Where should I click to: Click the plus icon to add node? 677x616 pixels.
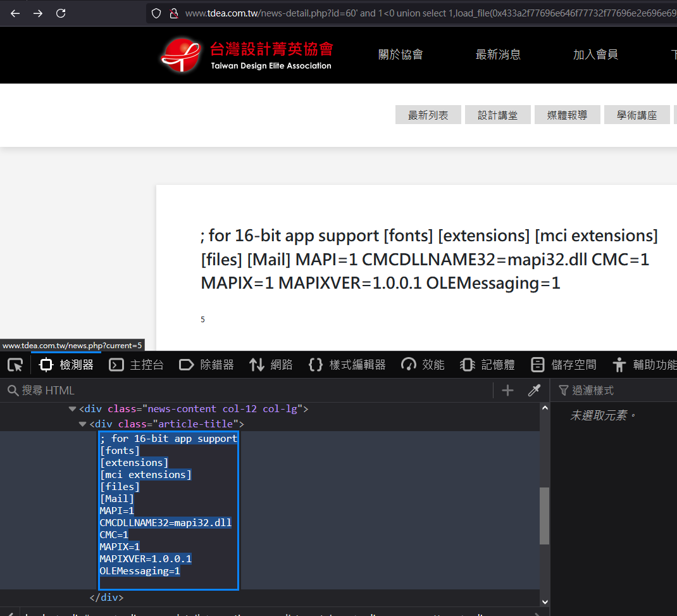click(x=507, y=391)
